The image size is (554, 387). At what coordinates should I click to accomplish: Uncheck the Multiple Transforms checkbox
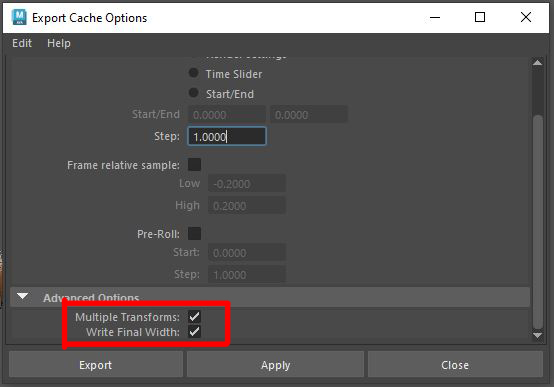(x=194, y=316)
